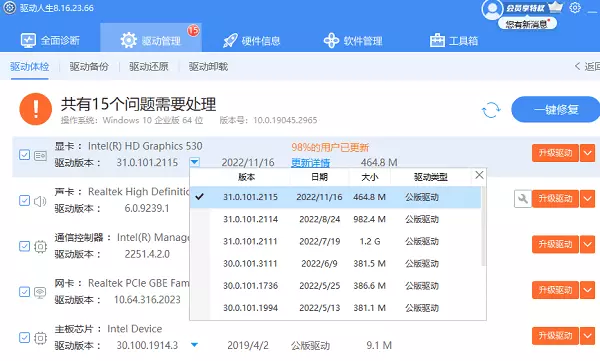Expand arrow beside 主板芯片 升级驱动 button
The height and width of the screenshot is (361, 600).
point(587,336)
